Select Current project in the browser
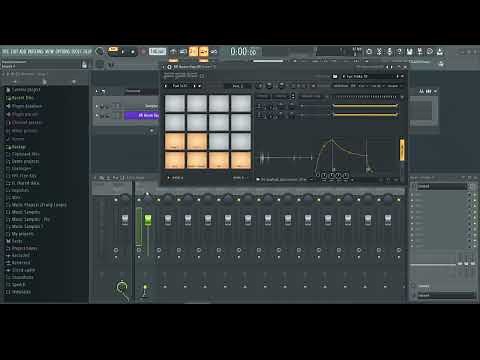480x360 pixels. point(26,90)
